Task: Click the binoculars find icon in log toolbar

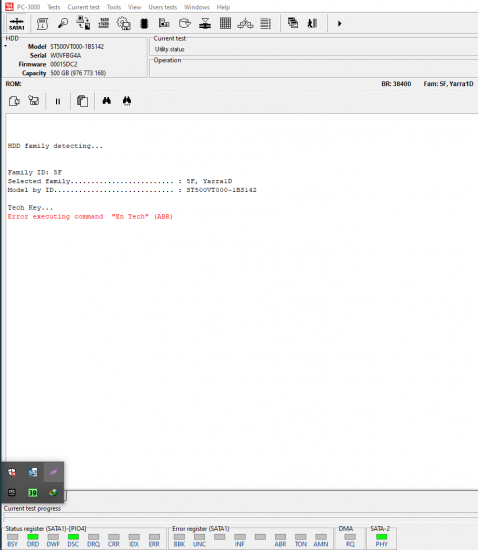Action: coord(107,101)
